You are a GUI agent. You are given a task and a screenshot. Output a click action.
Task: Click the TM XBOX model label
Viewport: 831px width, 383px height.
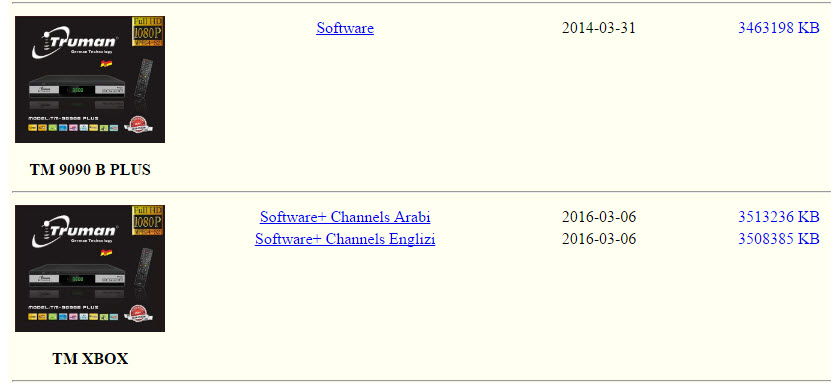click(x=90, y=359)
